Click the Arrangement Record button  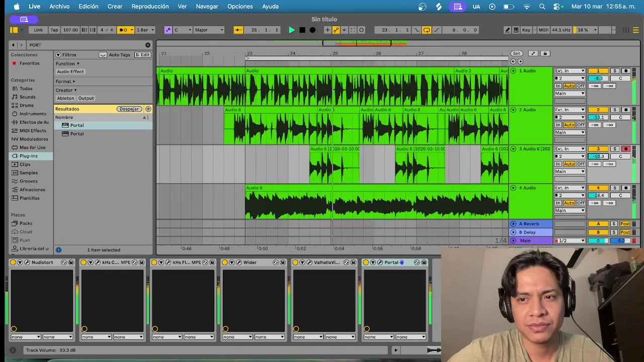pos(312,30)
